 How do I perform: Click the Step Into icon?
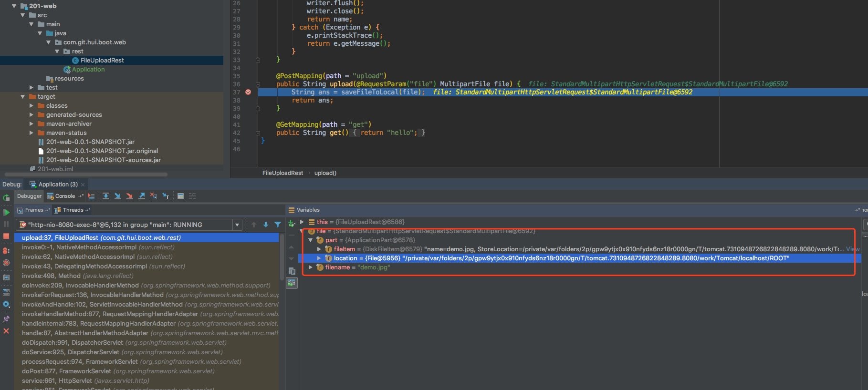[x=117, y=196]
